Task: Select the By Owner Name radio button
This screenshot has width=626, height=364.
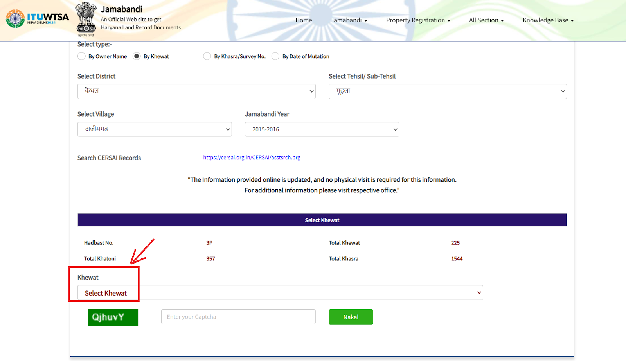Action: click(x=81, y=56)
